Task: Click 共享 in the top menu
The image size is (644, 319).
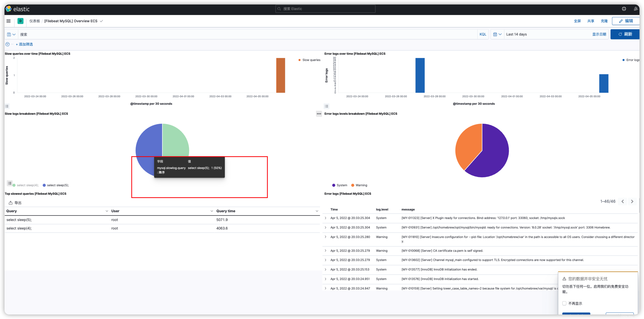Action: 591,21
